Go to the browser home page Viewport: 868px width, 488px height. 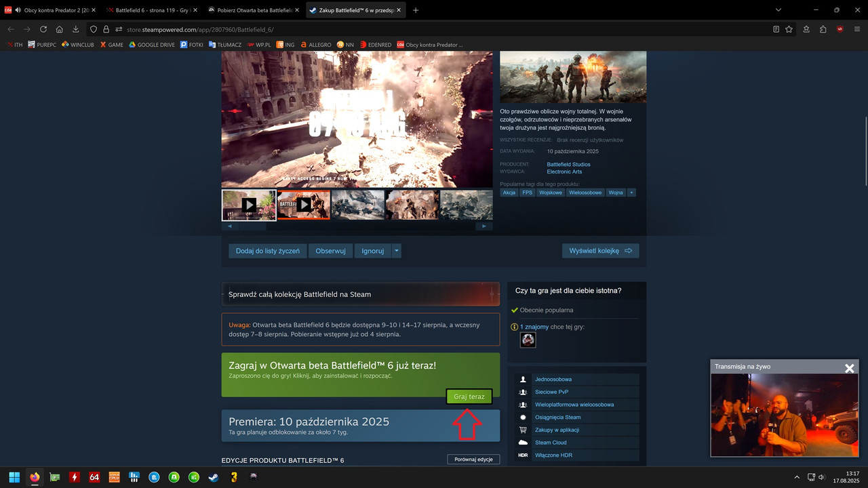coord(60,29)
